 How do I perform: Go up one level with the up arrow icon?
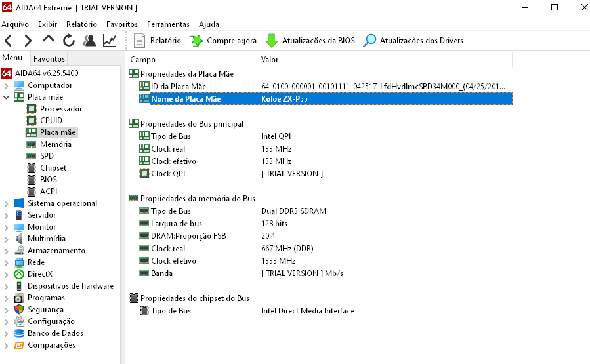coord(48,39)
